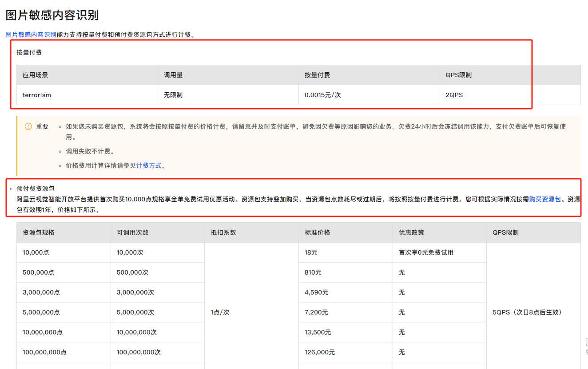Select the 可调用次数 column header
The image size is (588, 369).
click(x=158, y=232)
